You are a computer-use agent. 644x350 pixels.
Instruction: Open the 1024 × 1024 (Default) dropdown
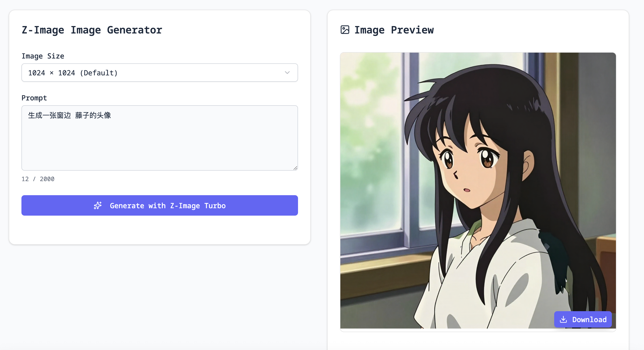[x=159, y=73]
